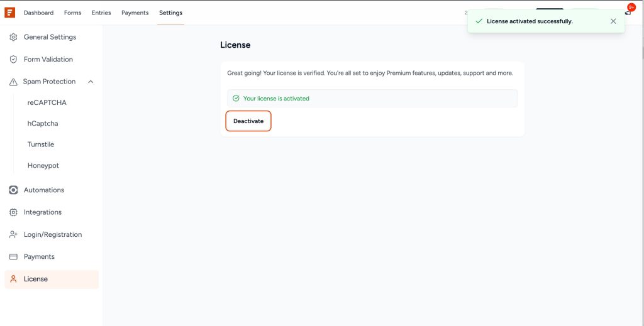Click the Login/Registration user-plus icon
644x326 pixels.
tap(13, 234)
